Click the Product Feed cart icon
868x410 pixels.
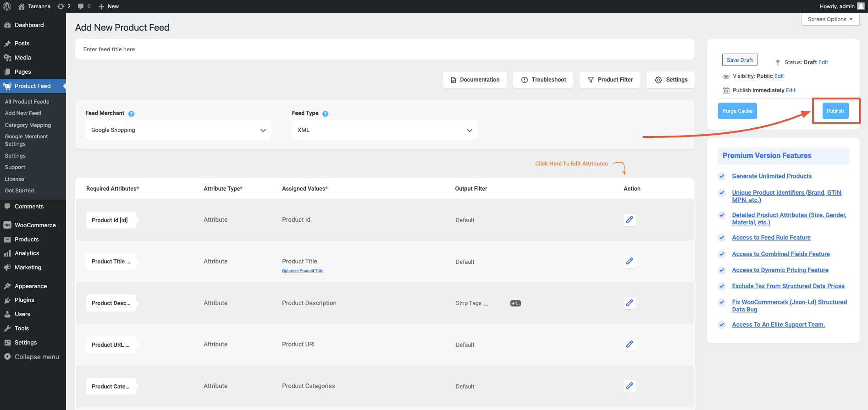tap(7, 86)
